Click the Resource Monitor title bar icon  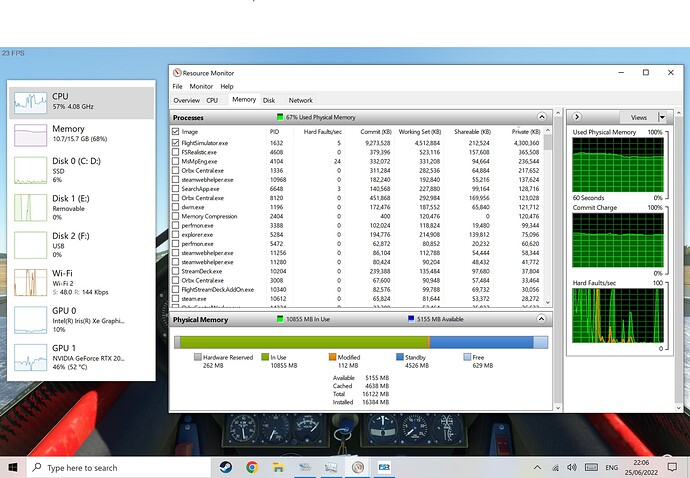(x=177, y=73)
